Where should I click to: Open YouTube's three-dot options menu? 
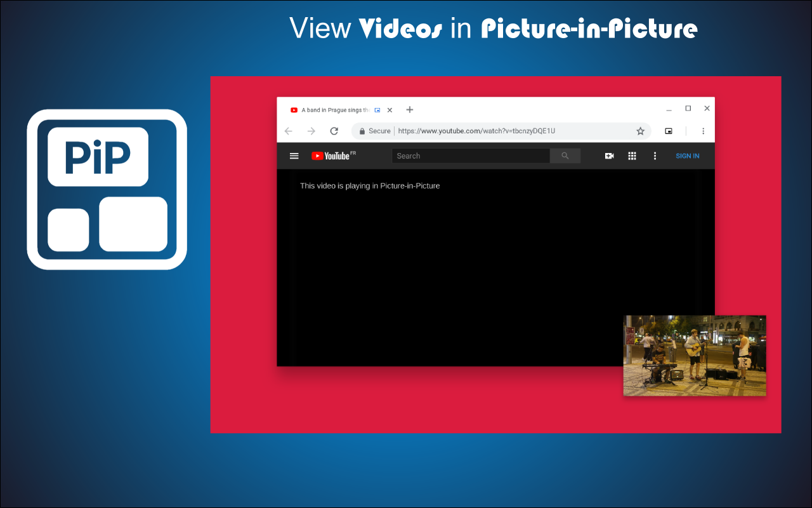click(x=655, y=156)
